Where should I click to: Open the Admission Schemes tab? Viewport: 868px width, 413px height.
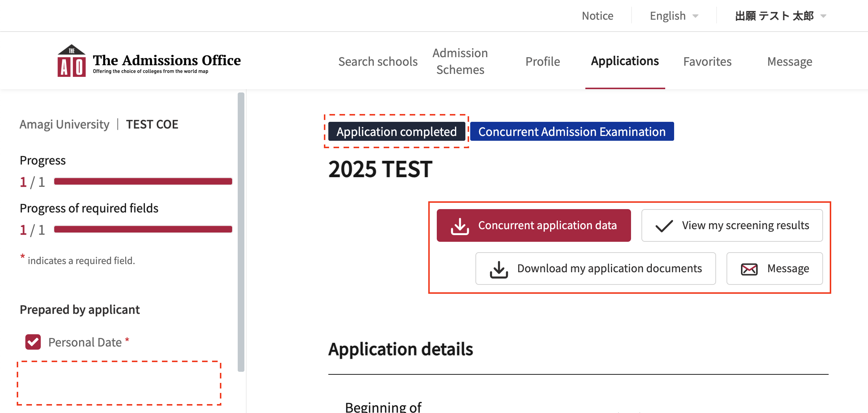pyautogui.click(x=460, y=61)
